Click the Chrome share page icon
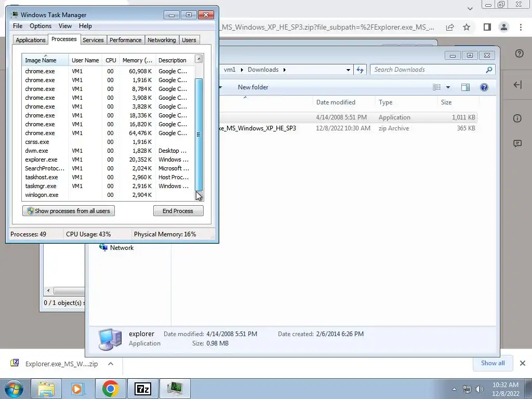The image size is (532, 399). point(450,27)
